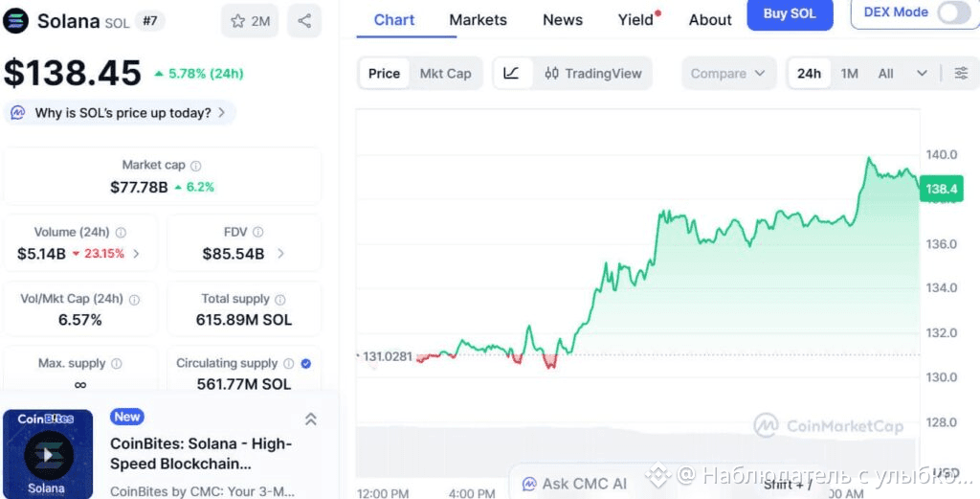Click the New badge on CoinBites
980x499 pixels.
(x=127, y=417)
